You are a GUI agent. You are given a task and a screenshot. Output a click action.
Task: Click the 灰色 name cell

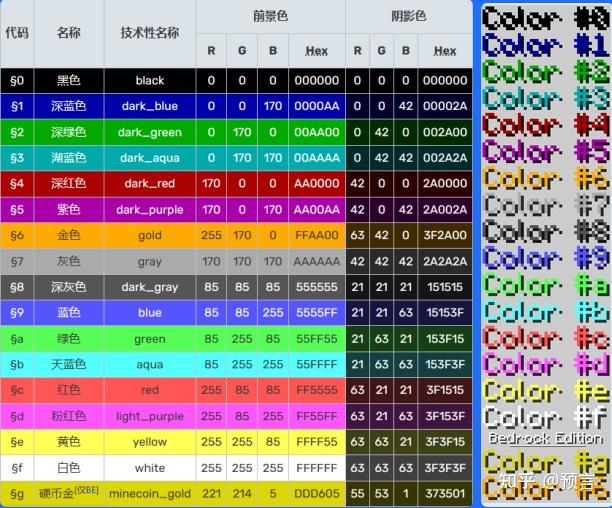(x=69, y=261)
